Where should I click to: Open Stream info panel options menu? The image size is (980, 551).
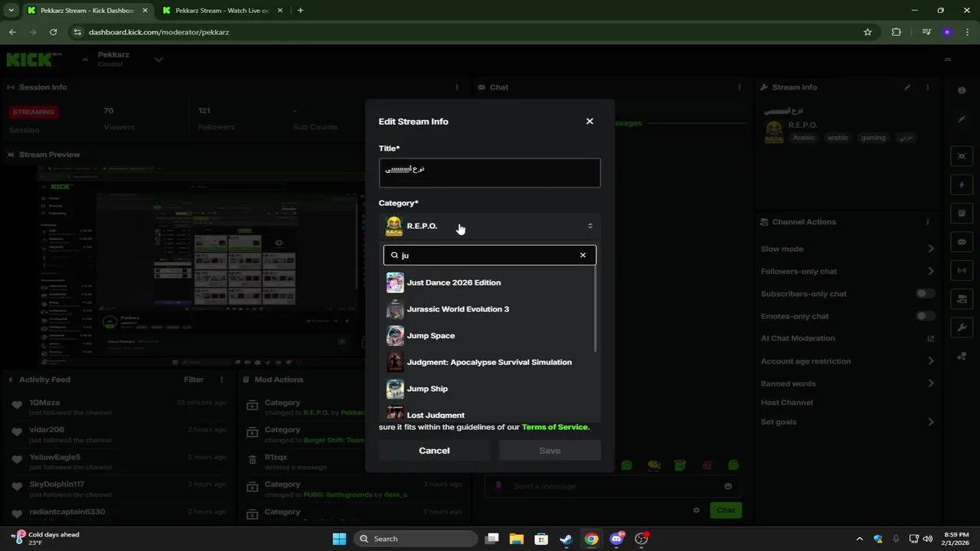click(927, 87)
